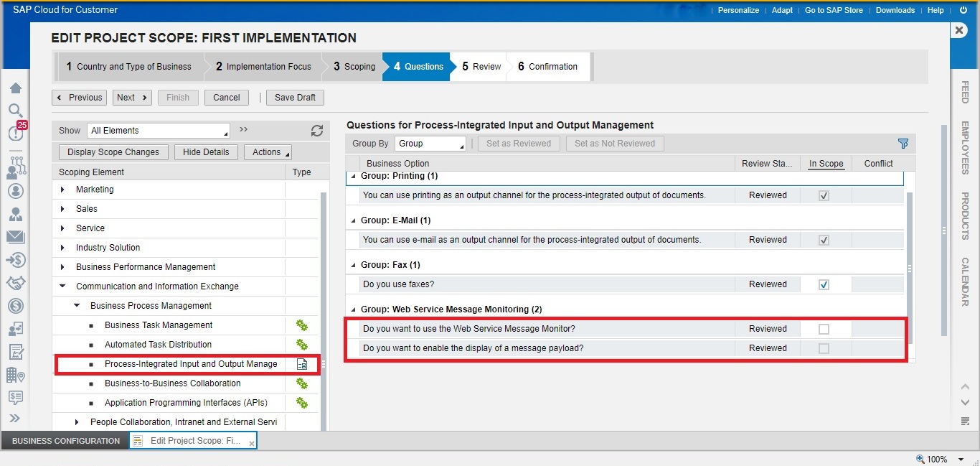Click gear icon for Business Task Management
This screenshot has width=980, height=466.
click(x=302, y=325)
